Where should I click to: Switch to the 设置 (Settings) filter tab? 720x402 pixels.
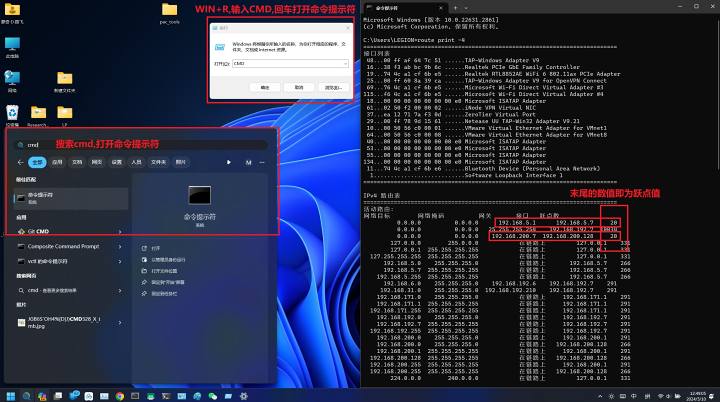116,161
